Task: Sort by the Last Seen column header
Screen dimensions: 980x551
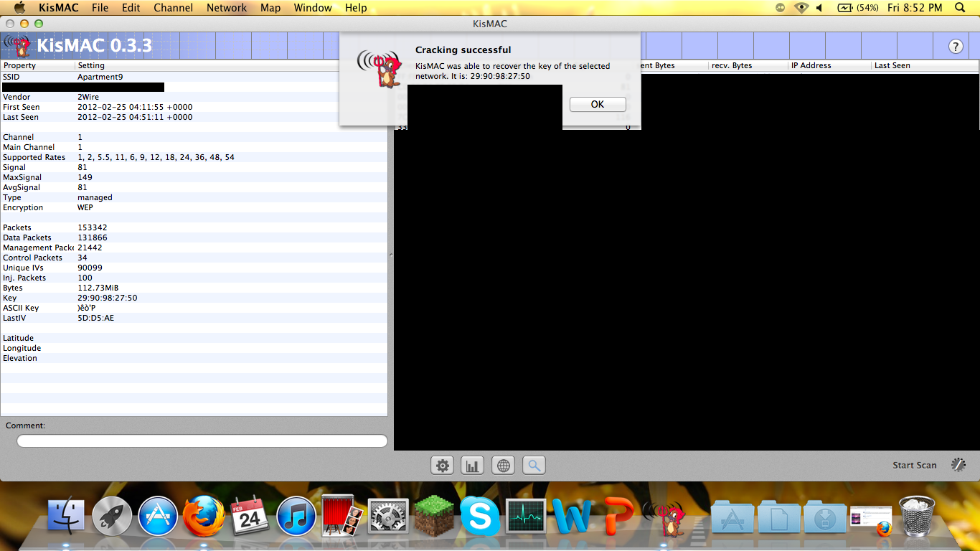Action: point(925,65)
